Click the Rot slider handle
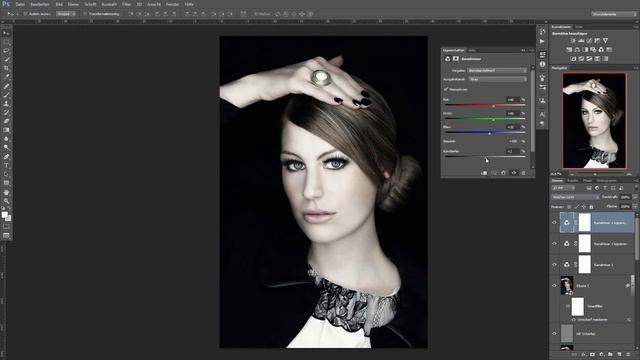640x360 pixels. (493, 106)
